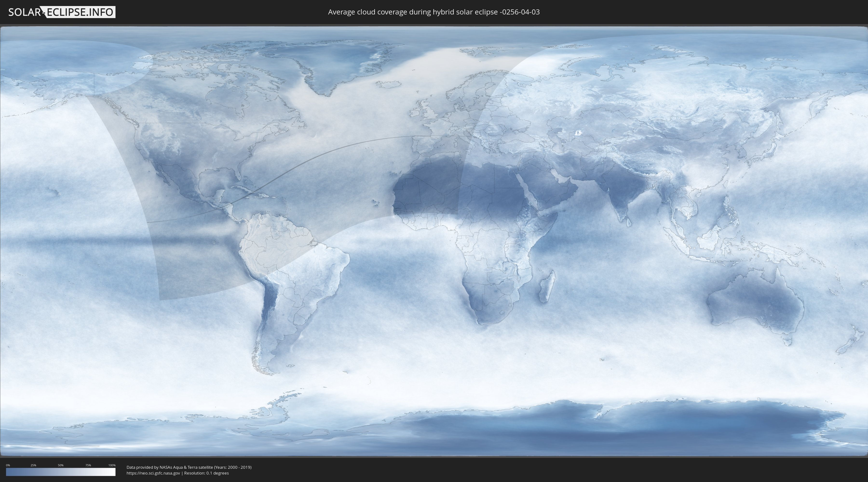868x482 pixels.
Task: Click the cloud coverage color gradient bar
Action: coord(61,472)
